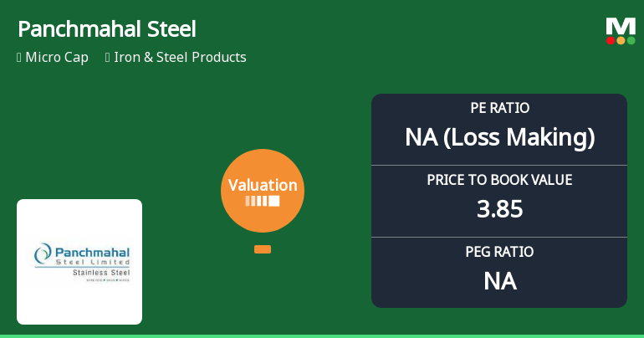This screenshot has width=644, height=338.
Task: Click the green dot in the Mojo logo
Action: [631, 40]
